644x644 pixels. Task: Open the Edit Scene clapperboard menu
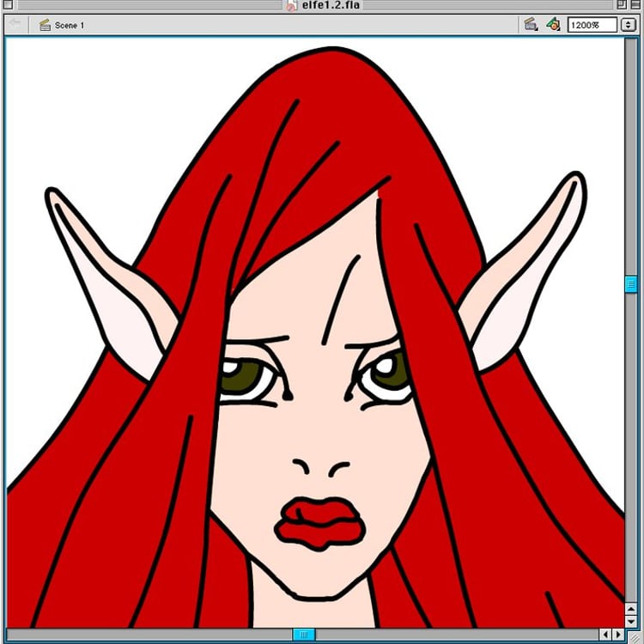(x=531, y=25)
